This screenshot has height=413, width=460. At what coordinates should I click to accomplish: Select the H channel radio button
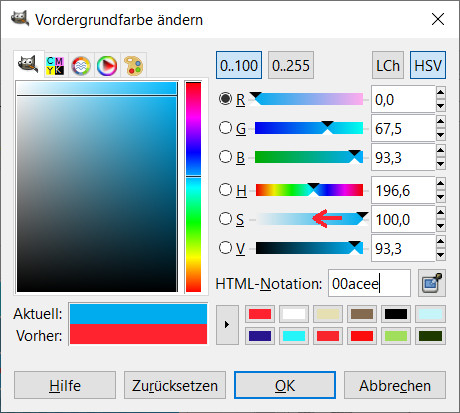pyautogui.click(x=226, y=190)
